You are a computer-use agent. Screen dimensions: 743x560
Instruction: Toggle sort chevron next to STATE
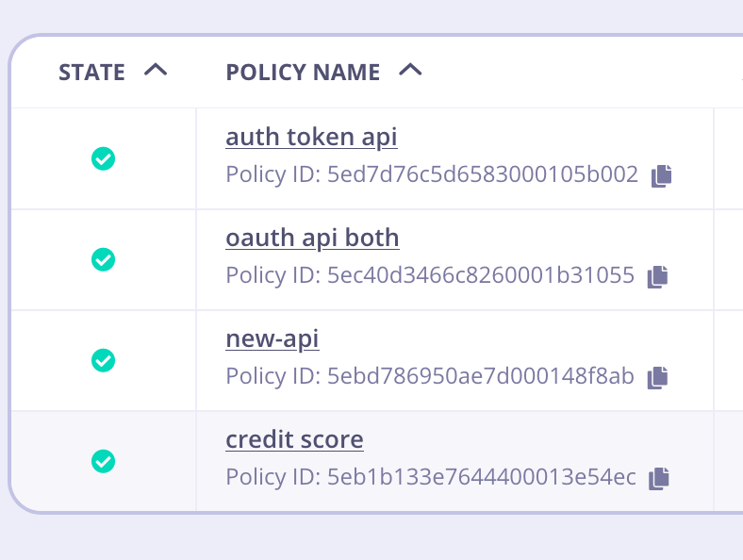point(156,71)
